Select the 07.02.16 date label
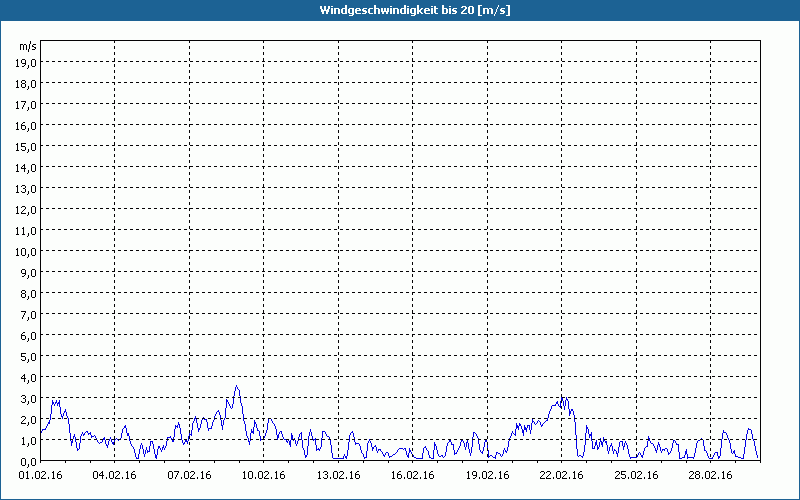The width and height of the screenshot is (800, 500). (x=189, y=476)
